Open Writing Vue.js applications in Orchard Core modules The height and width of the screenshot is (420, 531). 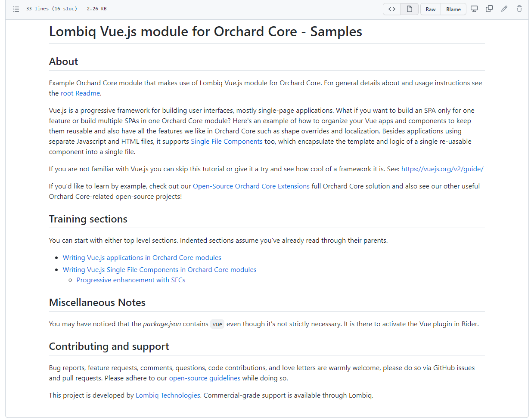point(142,258)
